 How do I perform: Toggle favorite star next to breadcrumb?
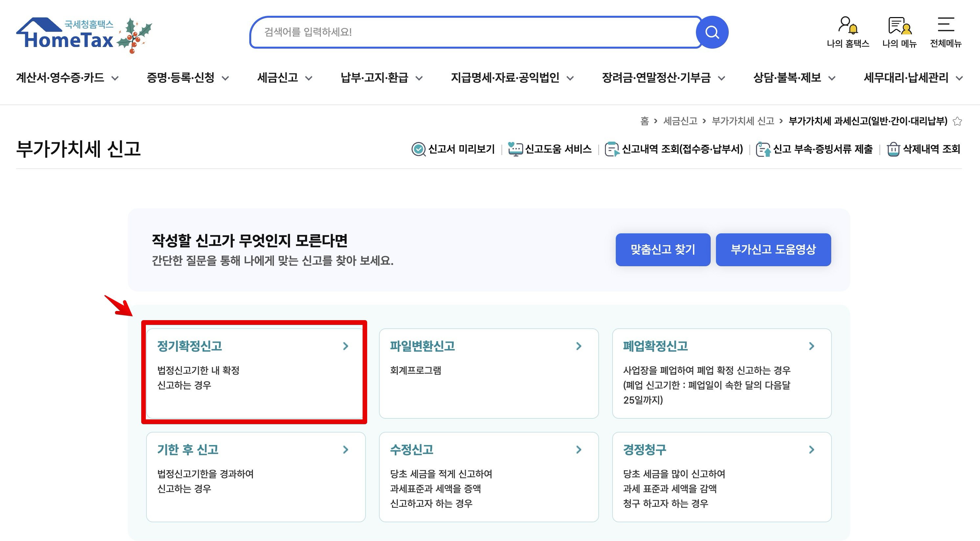point(957,122)
